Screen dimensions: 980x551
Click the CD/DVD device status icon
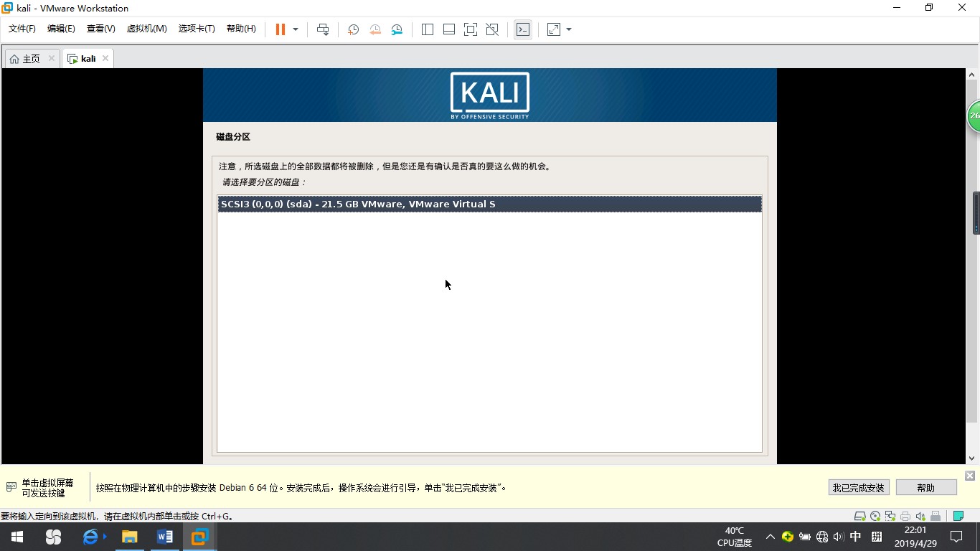coord(875,516)
